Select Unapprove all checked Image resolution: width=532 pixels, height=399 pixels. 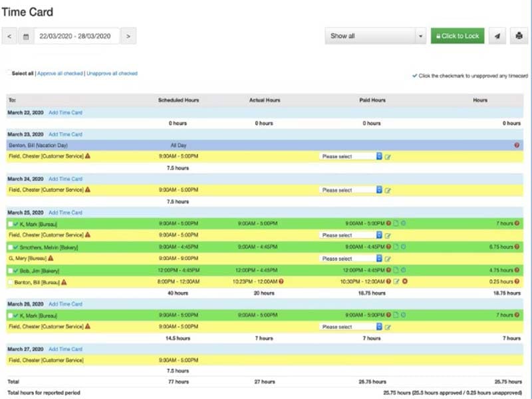tap(112, 73)
